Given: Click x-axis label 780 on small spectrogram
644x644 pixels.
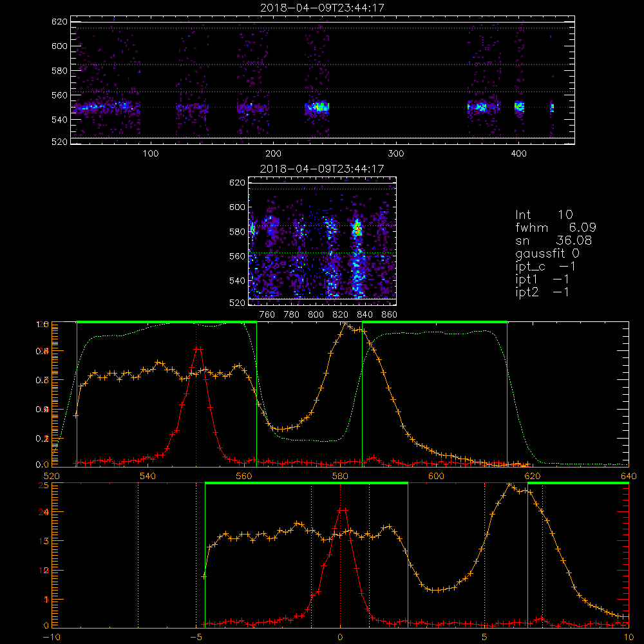Looking at the screenshot, I should [x=292, y=315].
